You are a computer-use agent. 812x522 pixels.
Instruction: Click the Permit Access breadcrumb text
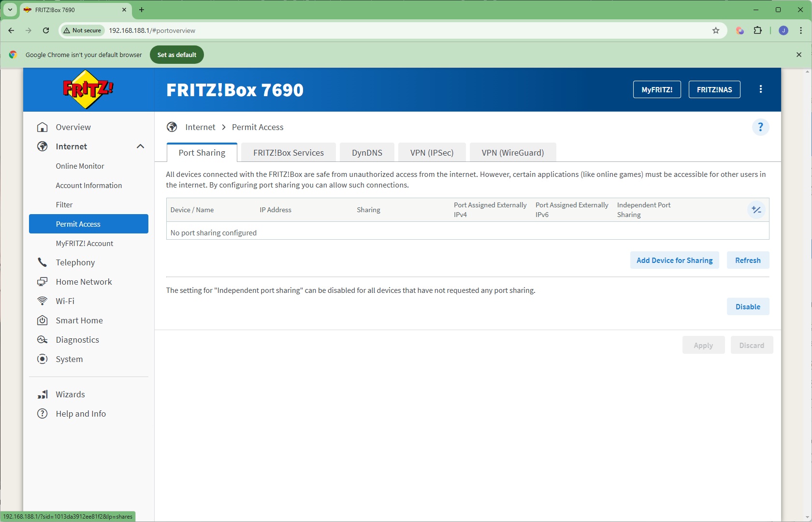pos(258,127)
